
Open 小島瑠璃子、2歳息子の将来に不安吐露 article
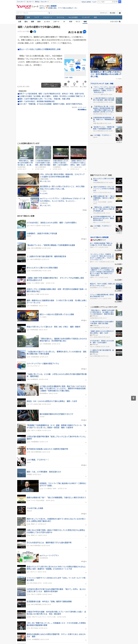(42, 233)
